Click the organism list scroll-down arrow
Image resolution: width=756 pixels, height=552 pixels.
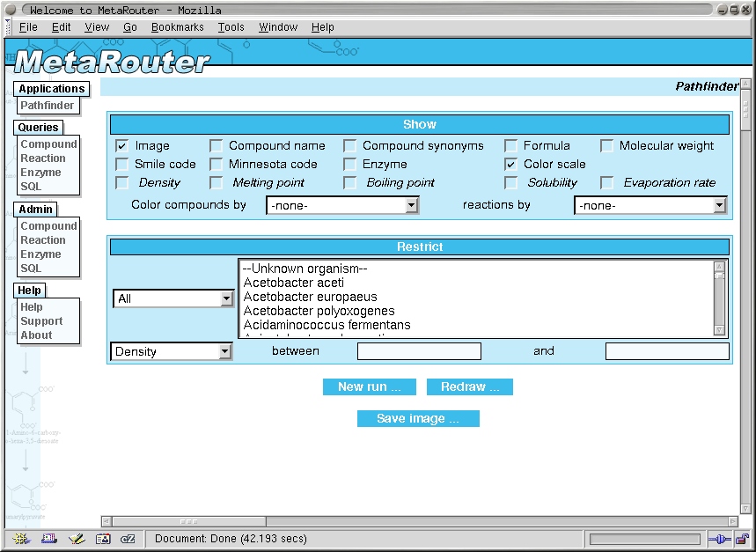(x=719, y=330)
